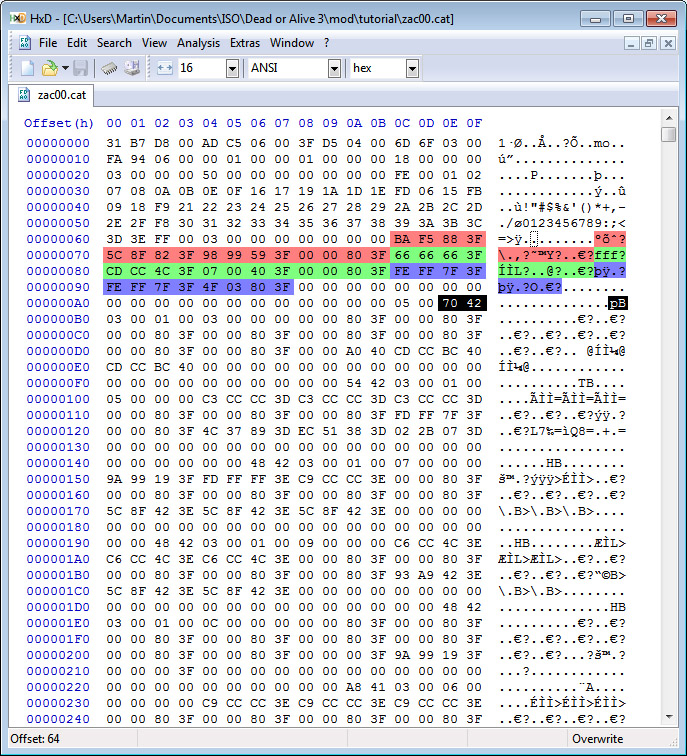687x756 pixels.
Task: Click the HxD icon in title bar
Action: (x=18, y=18)
